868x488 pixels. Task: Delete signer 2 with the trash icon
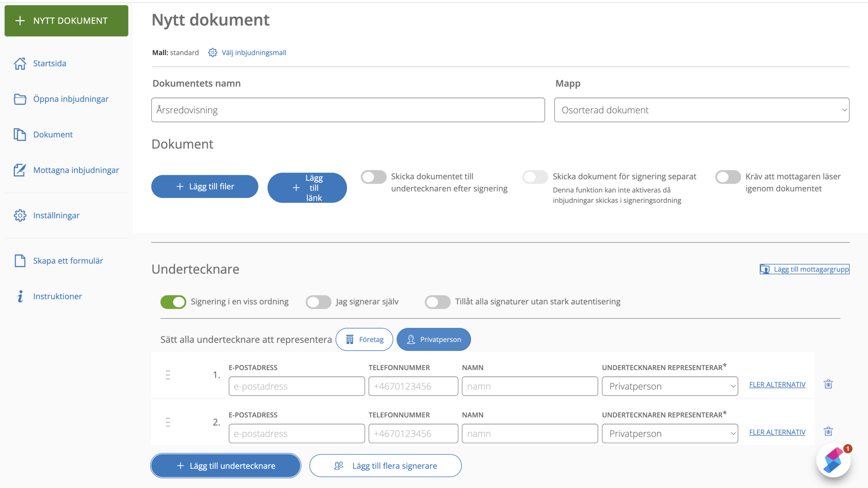pyautogui.click(x=828, y=431)
